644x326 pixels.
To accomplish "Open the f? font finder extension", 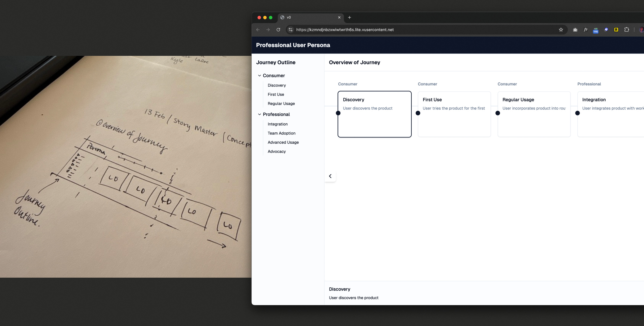I will tap(586, 30).
